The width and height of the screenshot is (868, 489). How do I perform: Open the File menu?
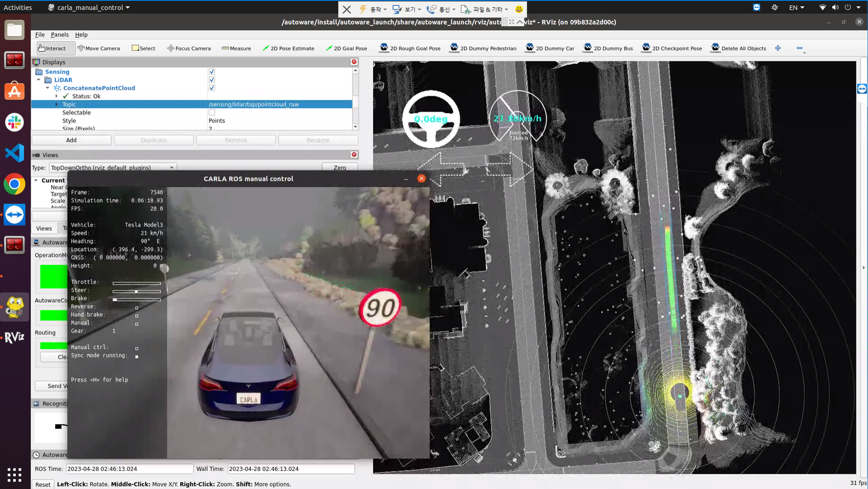[40, 35]
